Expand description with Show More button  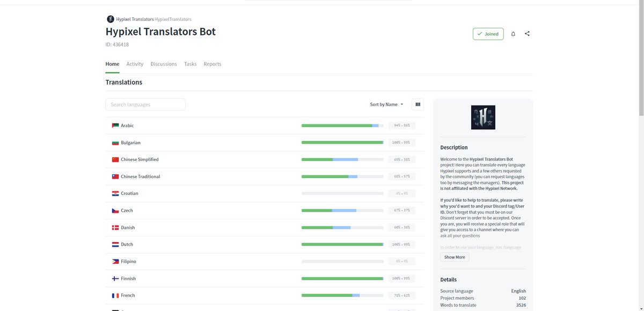(455, 257)
